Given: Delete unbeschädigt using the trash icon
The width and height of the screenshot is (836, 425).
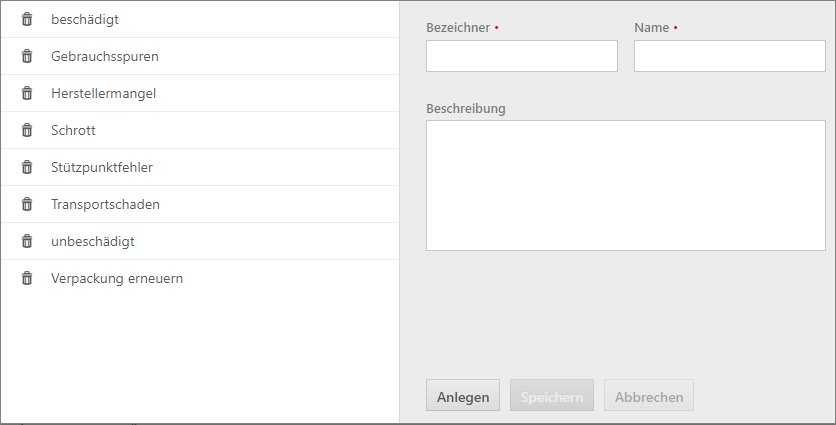Looking at the screenshot, I should coord(27,241).
